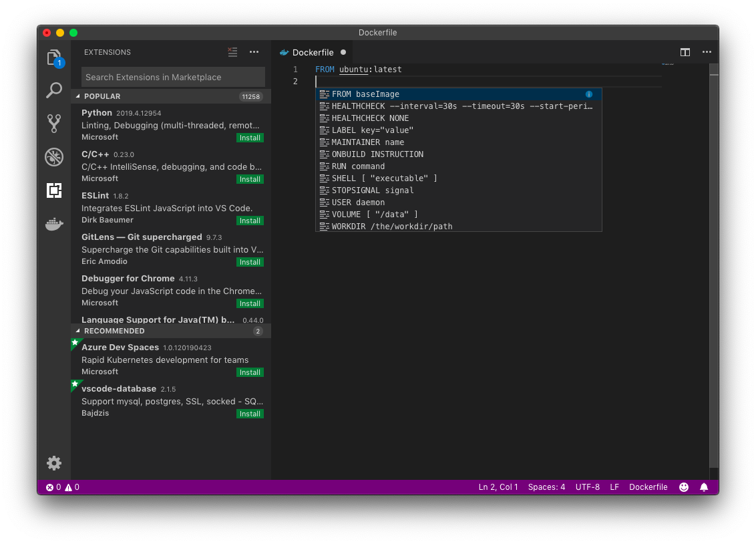This screenshot has width=756, height=544.
Task: Click line number 2 in gutter
Action: click(295, 82)
